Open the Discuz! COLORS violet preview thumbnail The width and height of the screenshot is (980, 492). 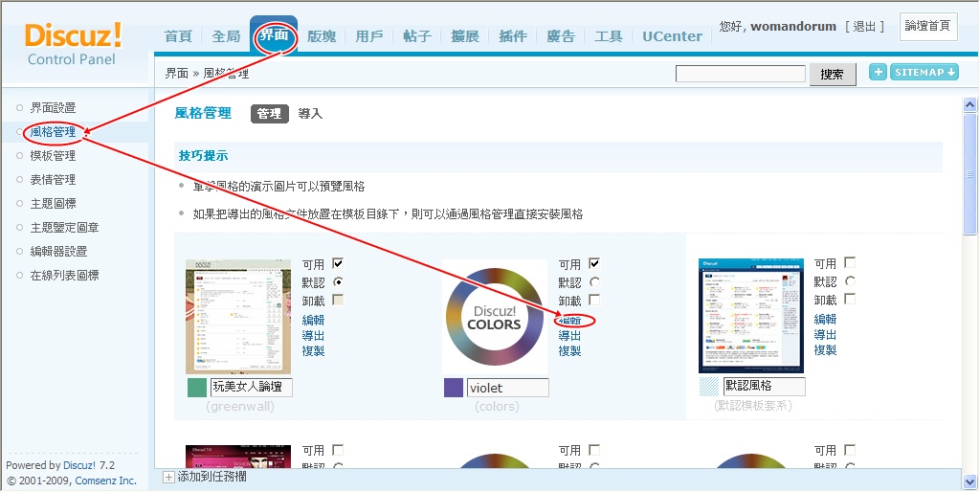(495, 317)
